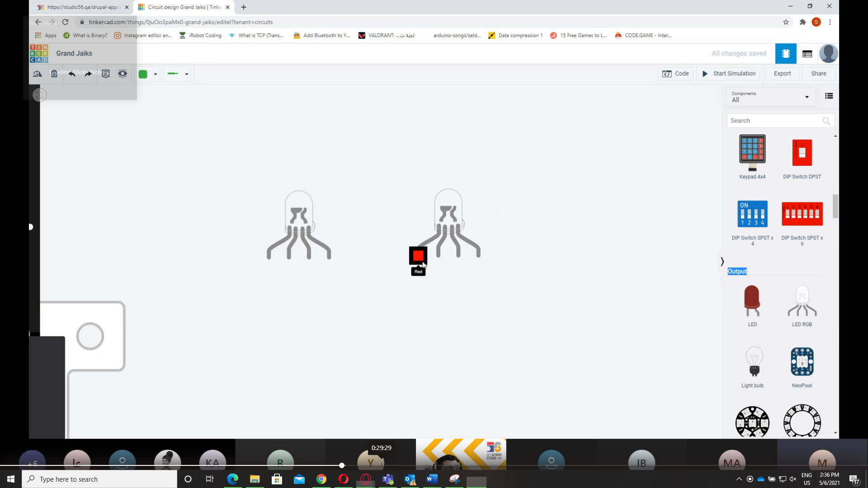Click the search magnifier icon
This screenshot has height=488, width=868.
tap(826, 121)
